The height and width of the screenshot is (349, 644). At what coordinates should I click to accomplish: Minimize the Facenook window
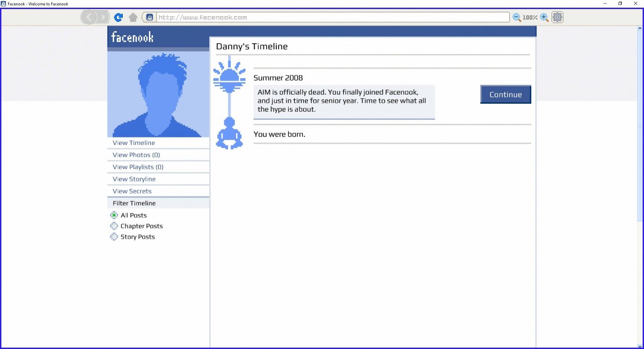click(605, 4)
